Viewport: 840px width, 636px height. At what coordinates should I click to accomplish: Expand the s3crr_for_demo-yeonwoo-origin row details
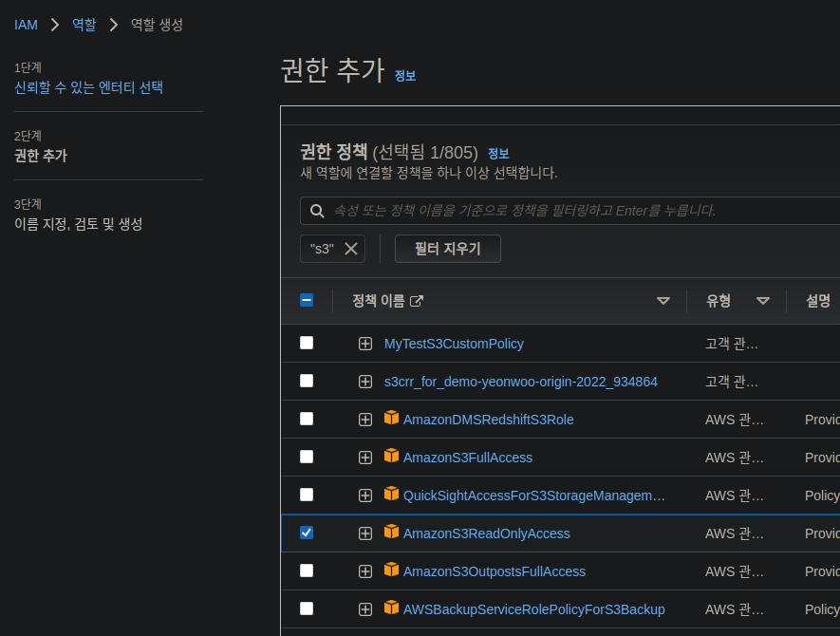click(x=365, y=382)
